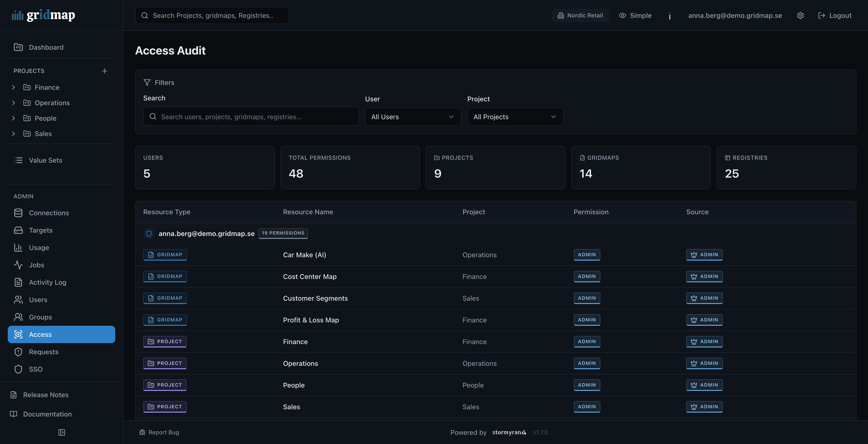Select the Access menu item
The height and width of the screenshot is (444, 868).
click(x=61, y=334)
